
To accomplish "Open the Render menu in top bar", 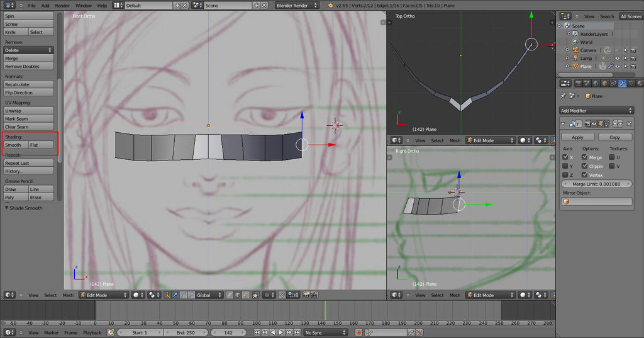I will [62, 5].
